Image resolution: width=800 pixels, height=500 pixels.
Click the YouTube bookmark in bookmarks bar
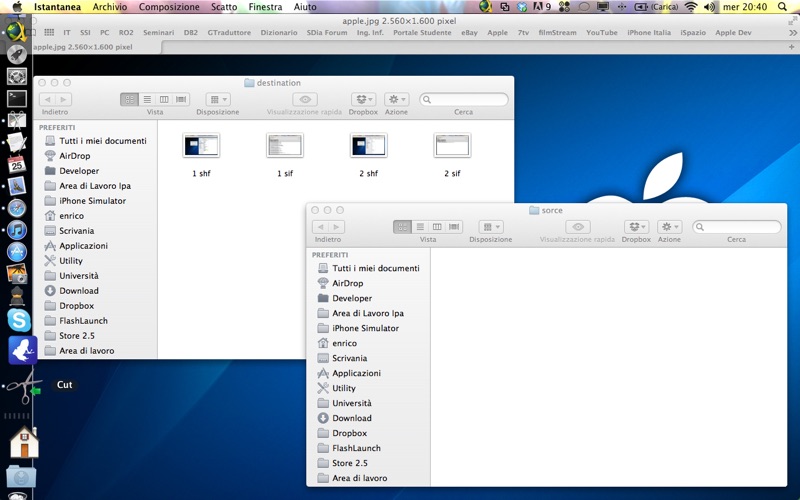click(602, 32)
